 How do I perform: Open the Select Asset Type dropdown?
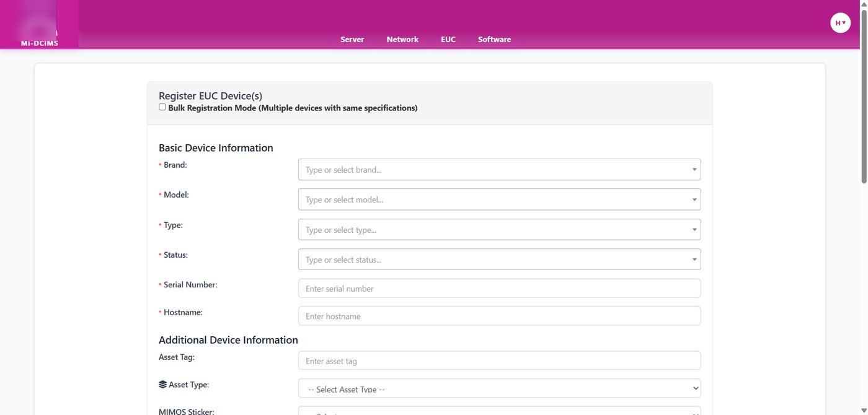499,389
